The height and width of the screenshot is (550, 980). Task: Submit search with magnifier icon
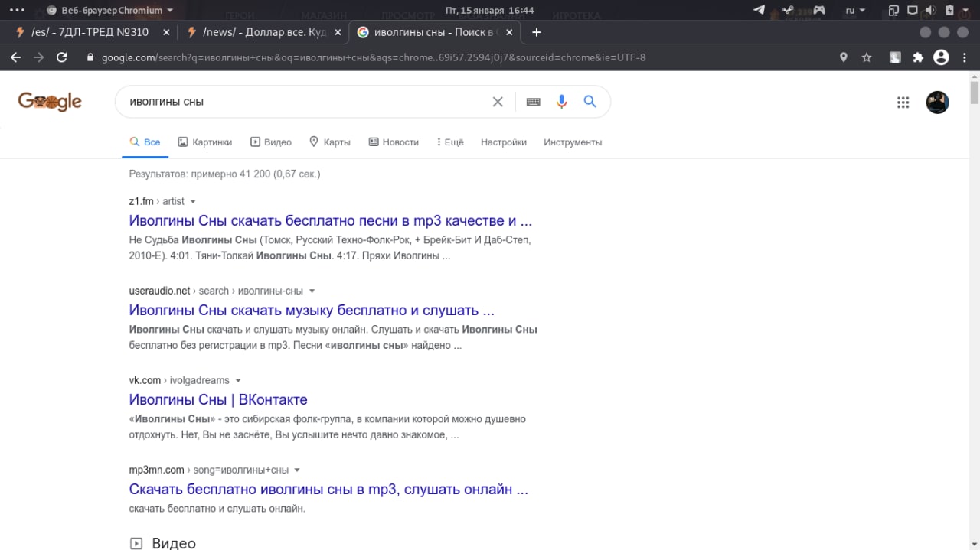click(x=590, y=102)
